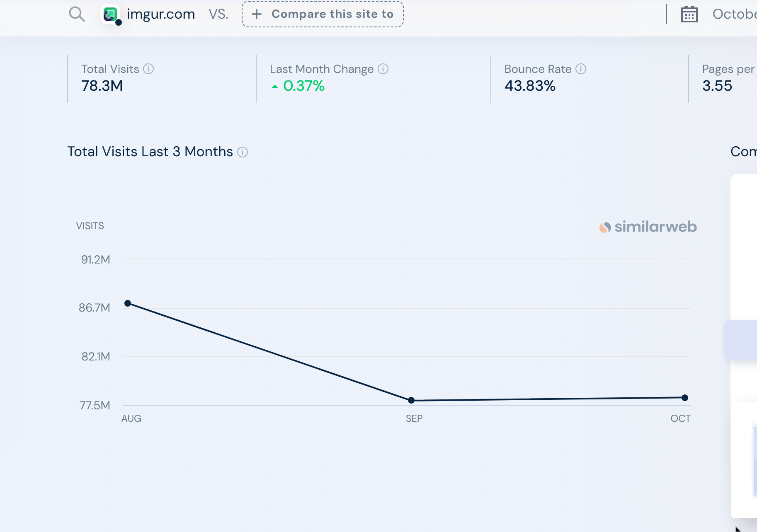Click the search magnifier icon
Screen dimensions: 757x532
click(x=77, y=14)
